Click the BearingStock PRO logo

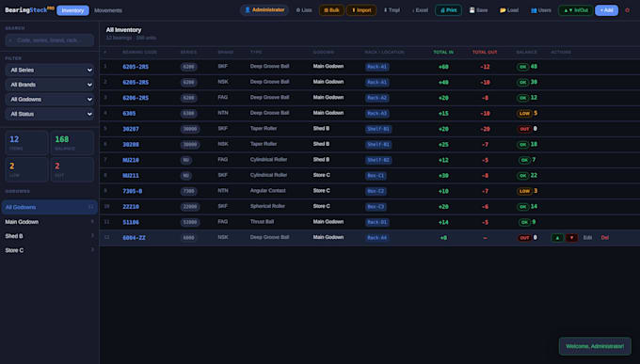pyautogui.click(x=29, y=9)
